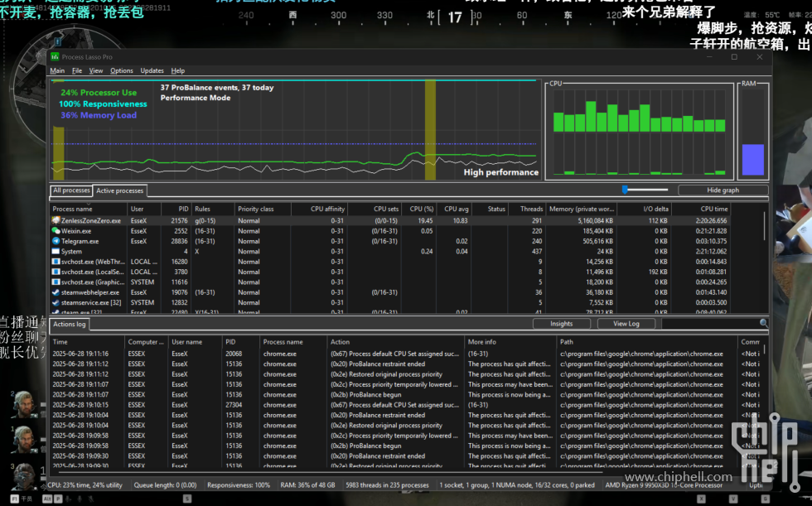Click '5983 threads in 235 processes' status text
This screenshot has width=812, height=506.
387,485
